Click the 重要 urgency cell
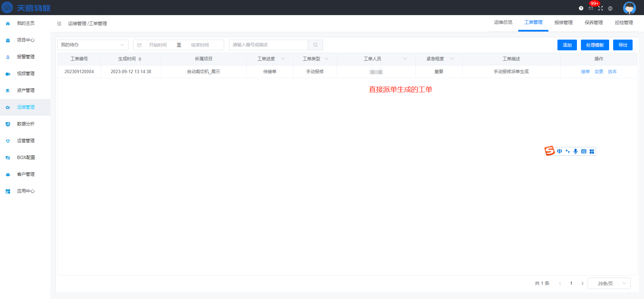This screenshot has height=299, width=644. tap(439, 72)
